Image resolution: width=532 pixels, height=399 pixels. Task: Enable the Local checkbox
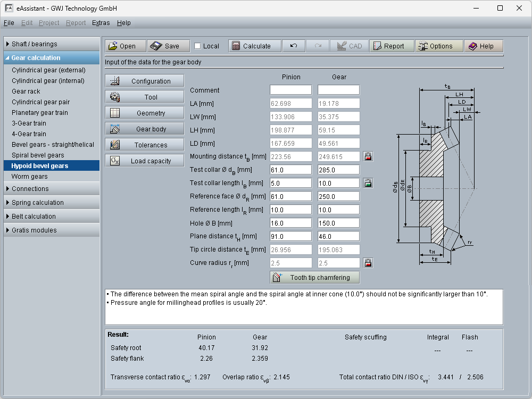click(x=198, y=46)
